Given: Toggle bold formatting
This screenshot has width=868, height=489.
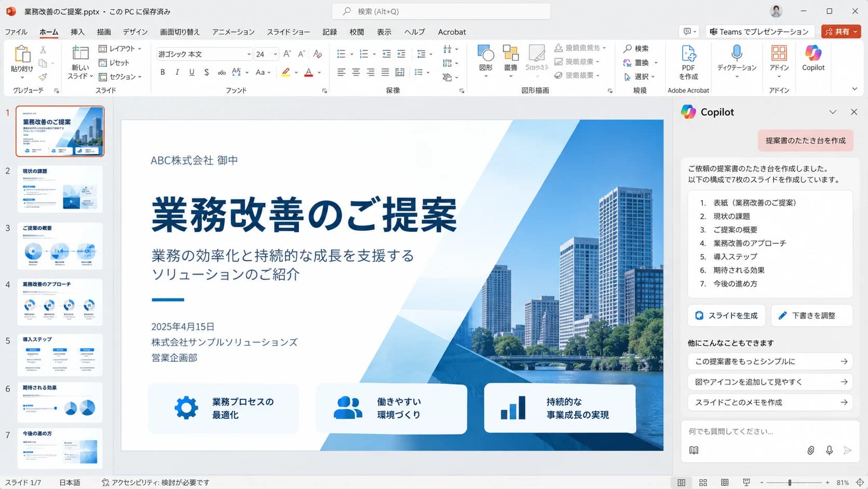Looking at the screenshot, I should pyautogui.click(x=162, y=72).
